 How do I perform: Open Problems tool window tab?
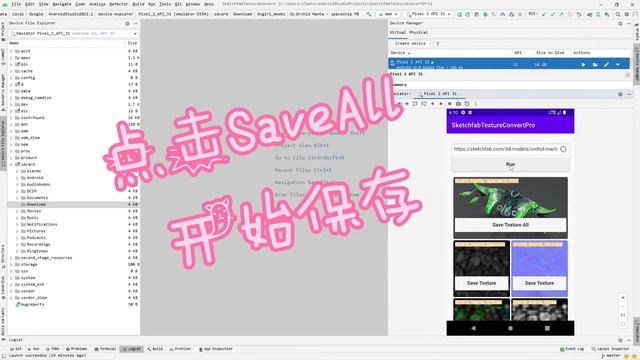(77, 349)
